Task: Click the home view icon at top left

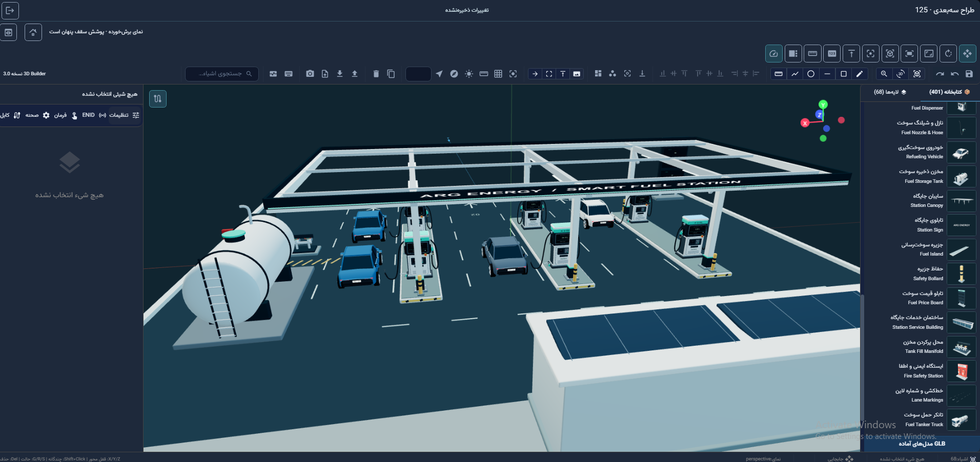Action: click(33, 32)
